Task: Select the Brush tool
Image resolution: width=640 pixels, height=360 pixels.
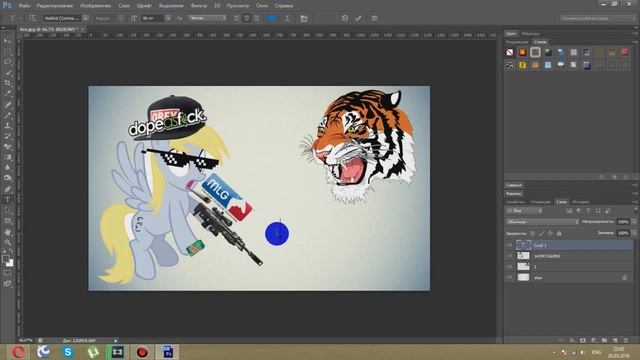Action: coord(7,115)
